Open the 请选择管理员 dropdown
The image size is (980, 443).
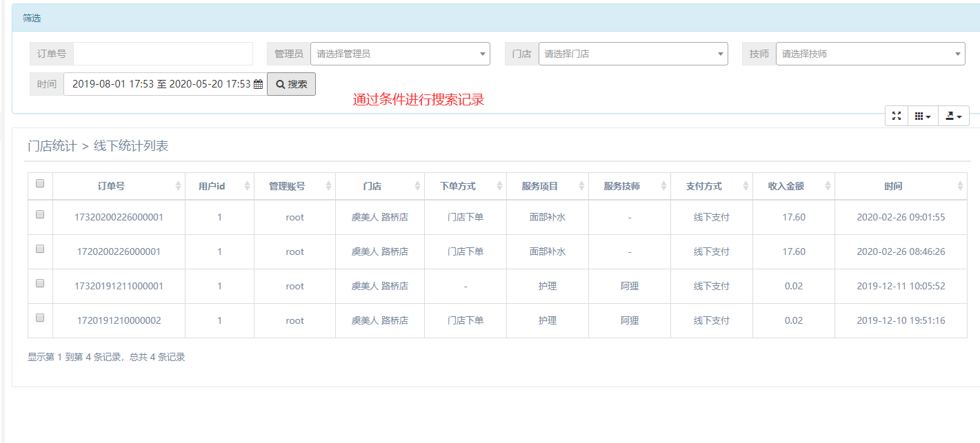click(x=400, y=54)
